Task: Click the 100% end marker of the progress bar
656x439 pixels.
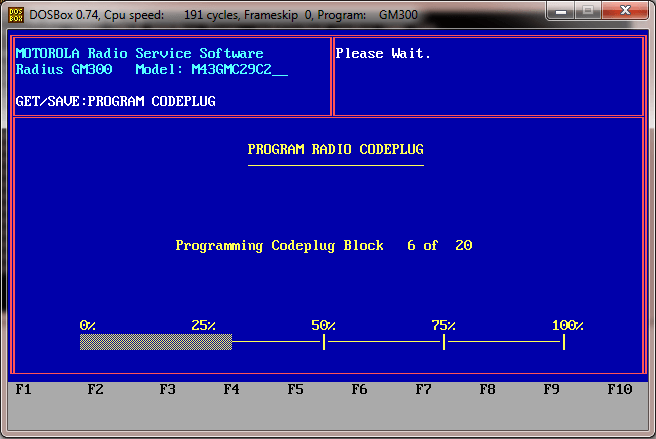Action: pyautogui.click(x=564, y=342)
